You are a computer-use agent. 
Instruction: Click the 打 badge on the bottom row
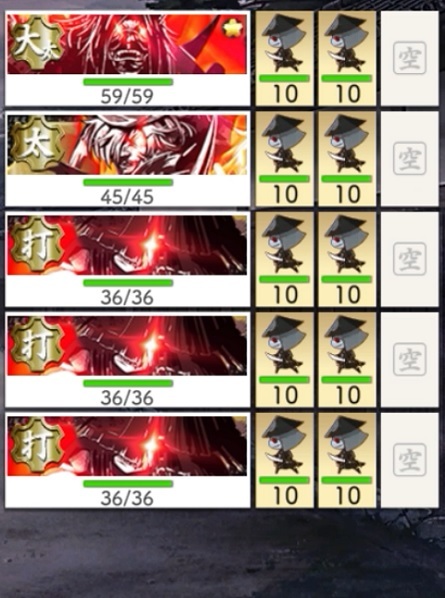[x=36, y=446]
